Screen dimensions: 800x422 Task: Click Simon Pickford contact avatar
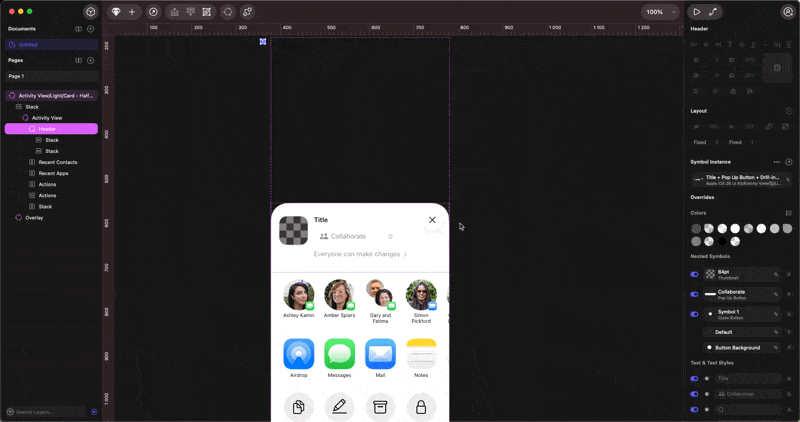[421, 294]
